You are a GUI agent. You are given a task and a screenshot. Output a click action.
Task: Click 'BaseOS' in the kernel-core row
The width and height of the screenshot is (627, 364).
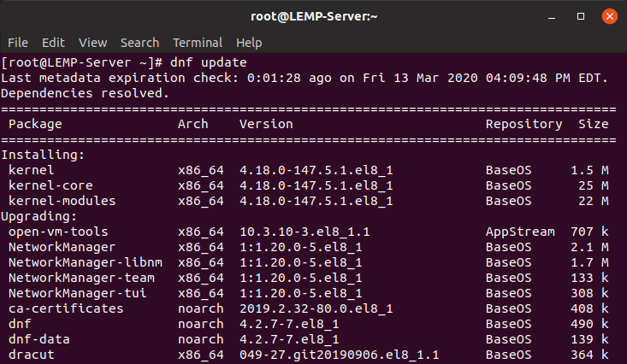[509, 185]
